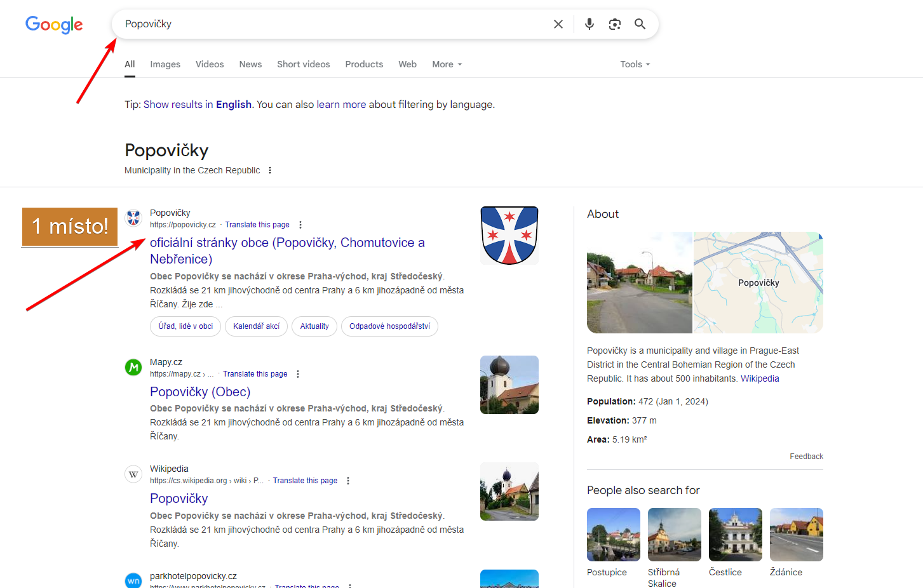Open oficiální stránky obce result title
This screenshot has width=923, height=588.
(287, 251)
